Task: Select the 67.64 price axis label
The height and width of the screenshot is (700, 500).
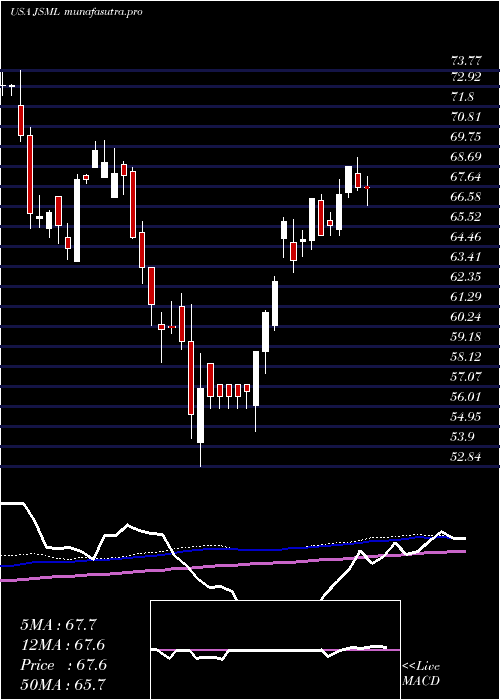Action: tap(466, 177)
